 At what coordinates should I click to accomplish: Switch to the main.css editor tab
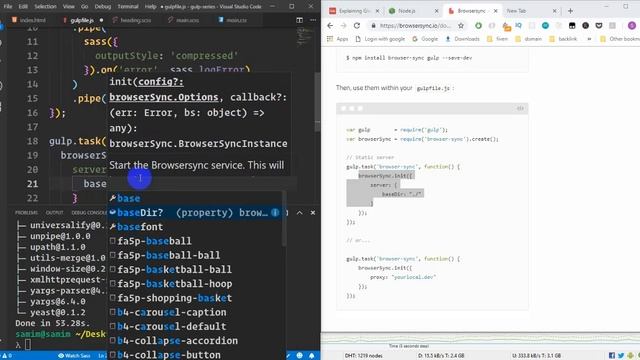point(233,20)
